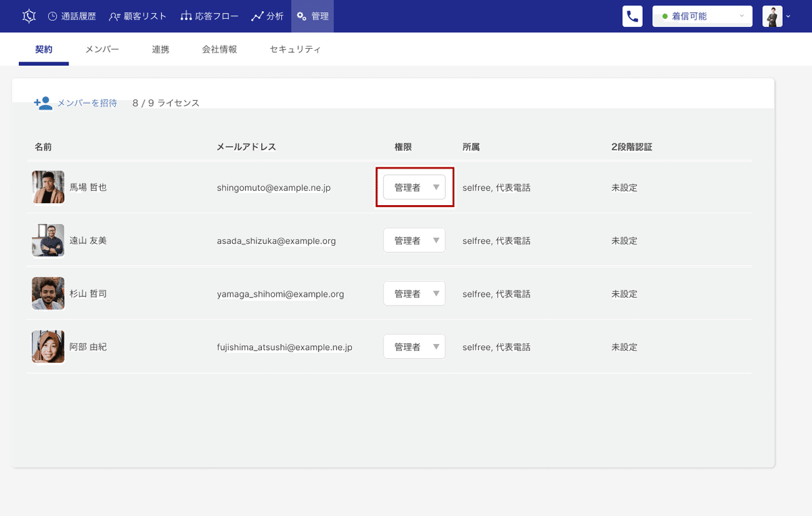812x516 pixels.
Task: Click 権限 column header
Action: tap(403, 146)
